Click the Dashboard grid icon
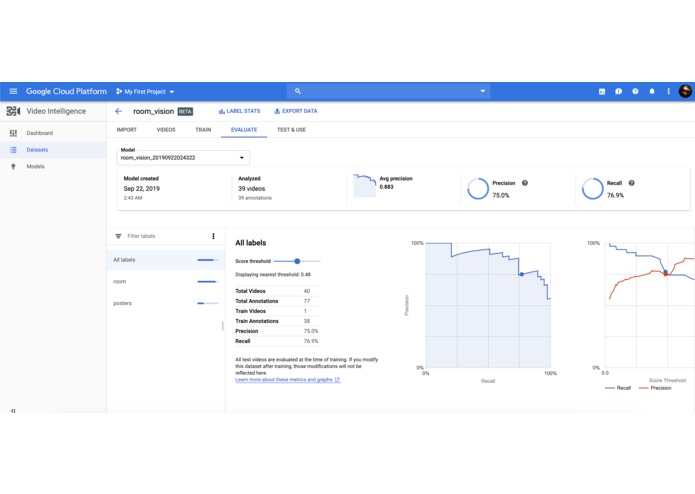 coord(13,133)
